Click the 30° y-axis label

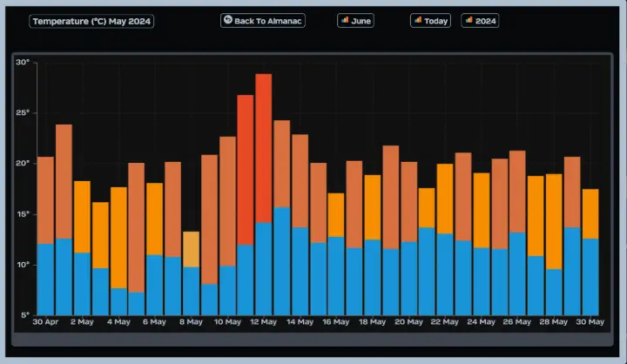point(22,63)
